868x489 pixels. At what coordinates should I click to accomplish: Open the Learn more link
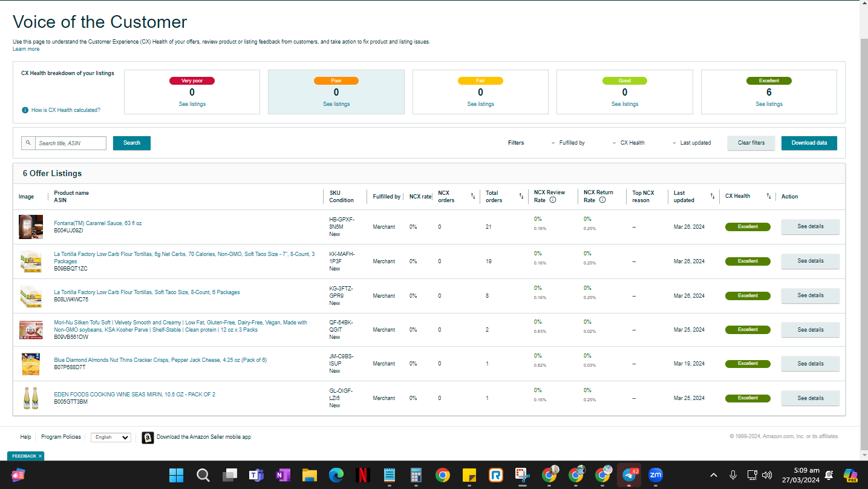pyautogui.click(x=26, y=49)
